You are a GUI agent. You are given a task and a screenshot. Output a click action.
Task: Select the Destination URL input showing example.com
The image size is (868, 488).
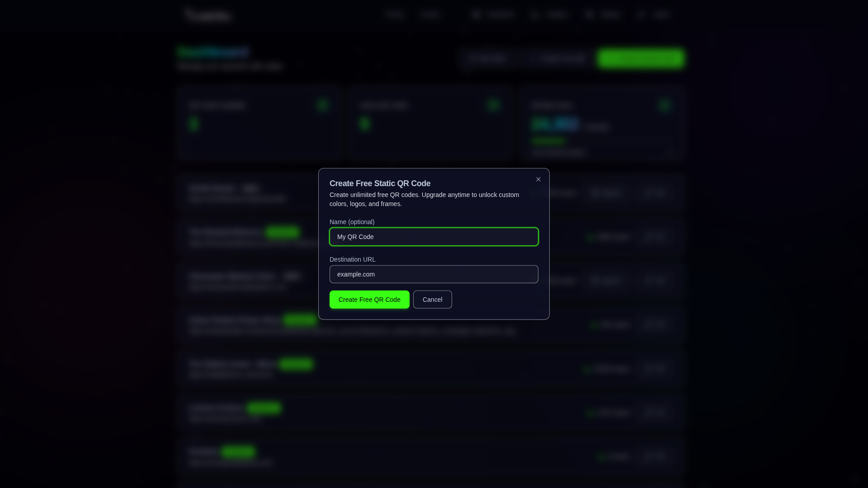pos(434,274)
